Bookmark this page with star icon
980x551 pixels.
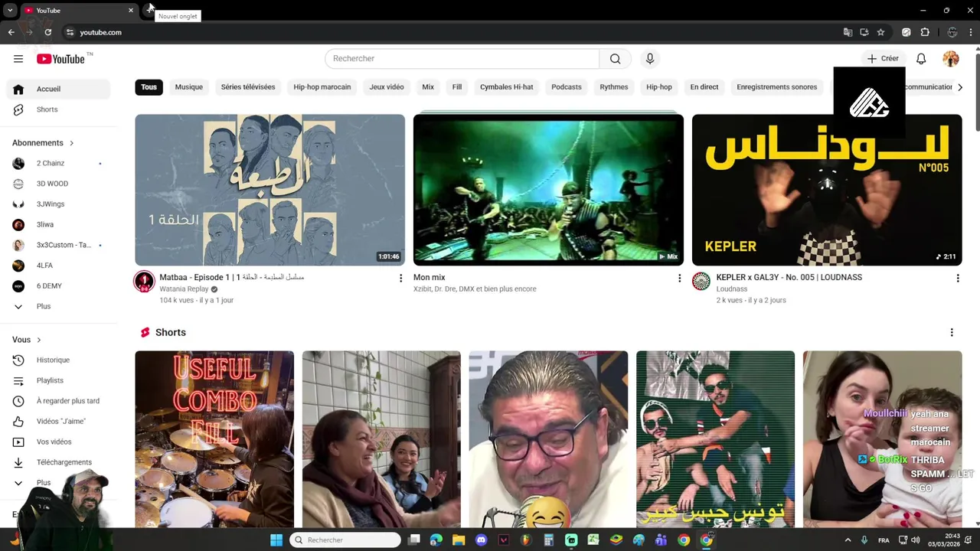click(x=880, y=32)
